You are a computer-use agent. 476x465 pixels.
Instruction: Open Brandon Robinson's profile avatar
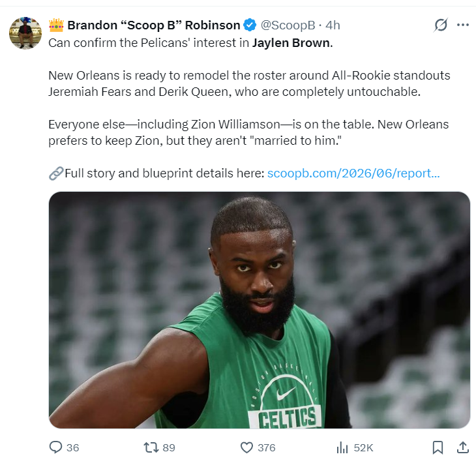(25, 33)
